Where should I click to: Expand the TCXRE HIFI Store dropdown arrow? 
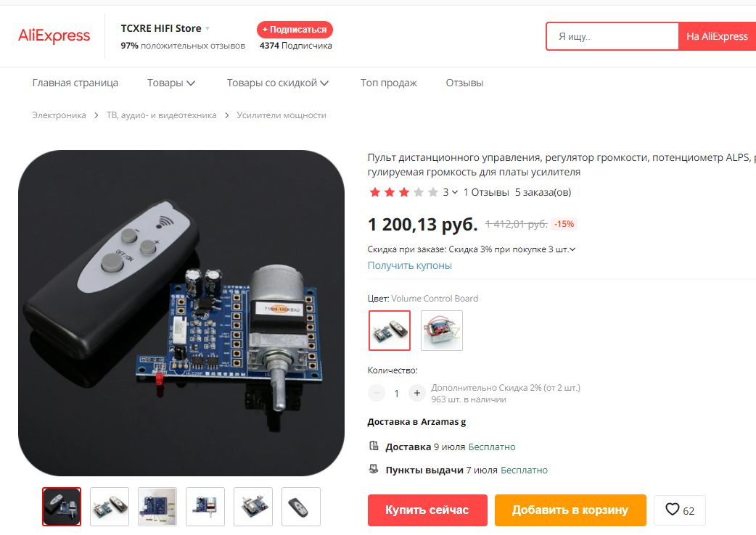pyautogui.click(x=208, y=28)
